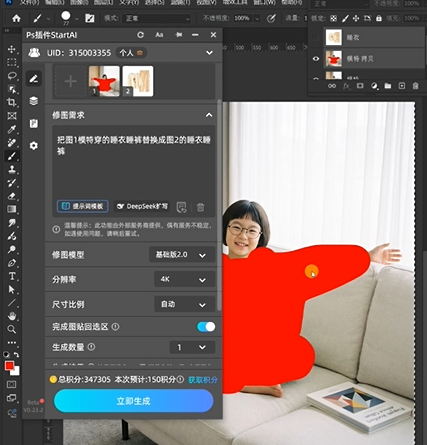Swap foreground and background colors

[x=17, y=355]
